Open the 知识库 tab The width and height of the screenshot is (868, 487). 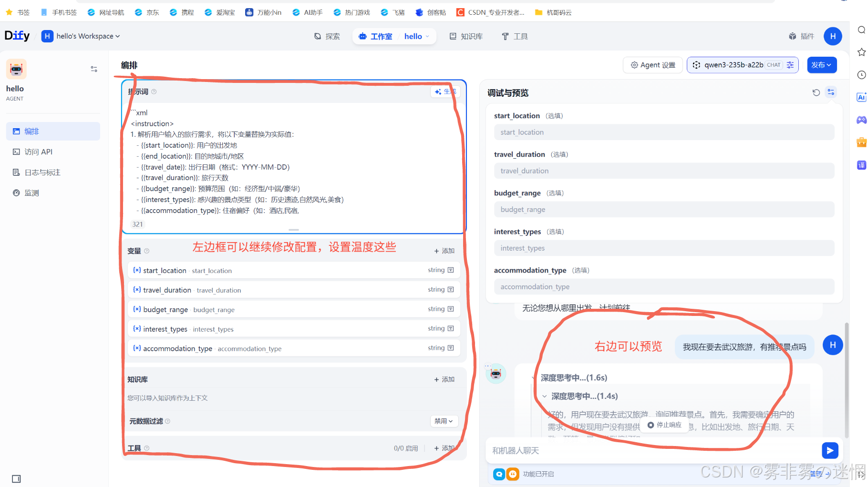click(466, 36)
